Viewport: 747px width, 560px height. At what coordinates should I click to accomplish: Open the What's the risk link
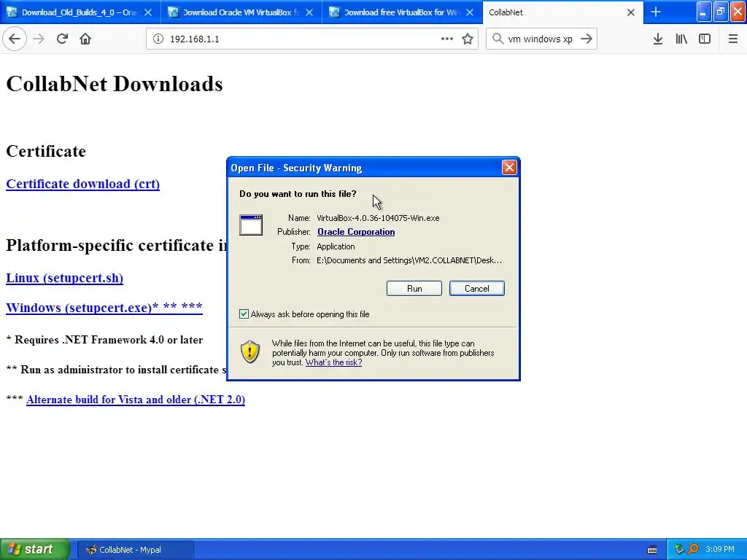(x=333, y=362)
